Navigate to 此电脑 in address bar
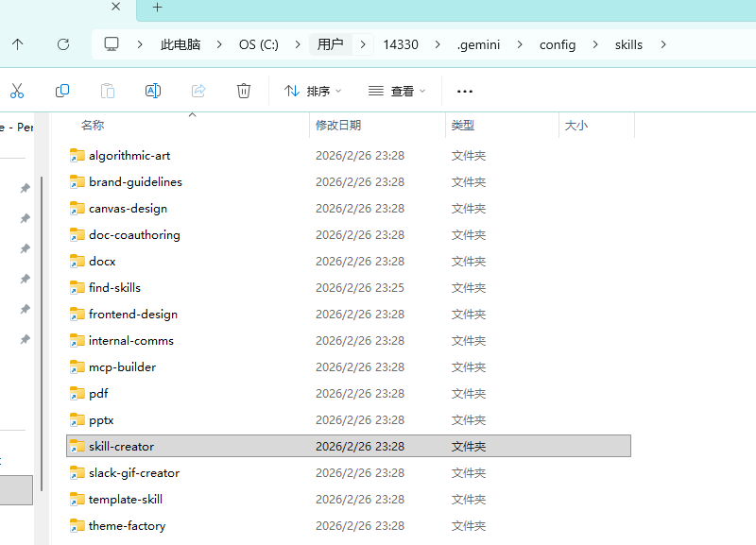 (x=180, y=44)
